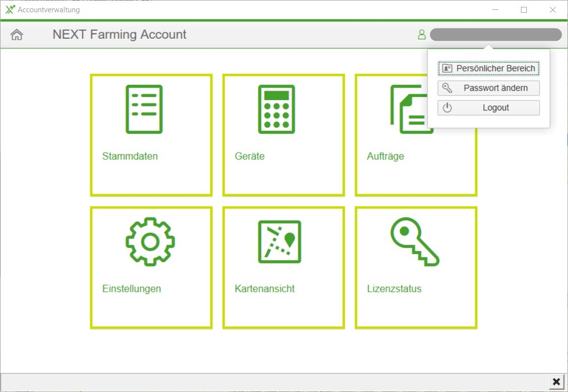This screenshot has width=568, height=392.
Task: Click the Lizenzstatus tile label
Action: tap(394, 289)
